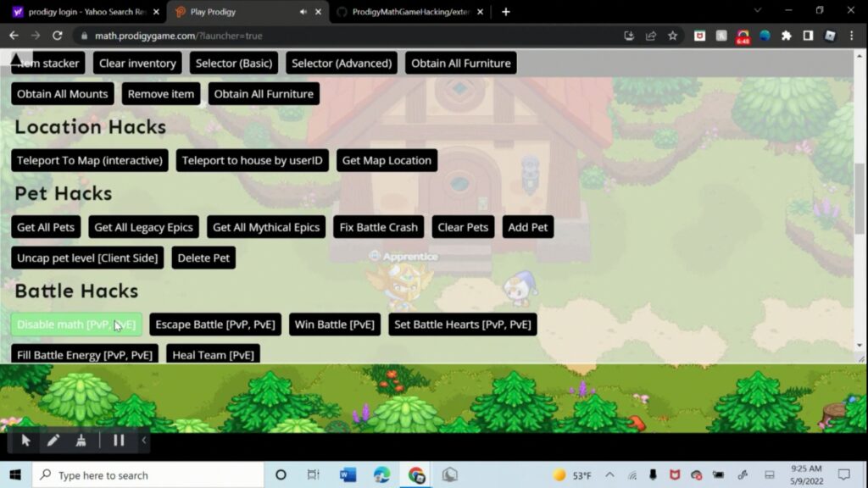Mute the Play Prodigy tab audio
This screenshot has width=868, height=488.
[303, 12]
